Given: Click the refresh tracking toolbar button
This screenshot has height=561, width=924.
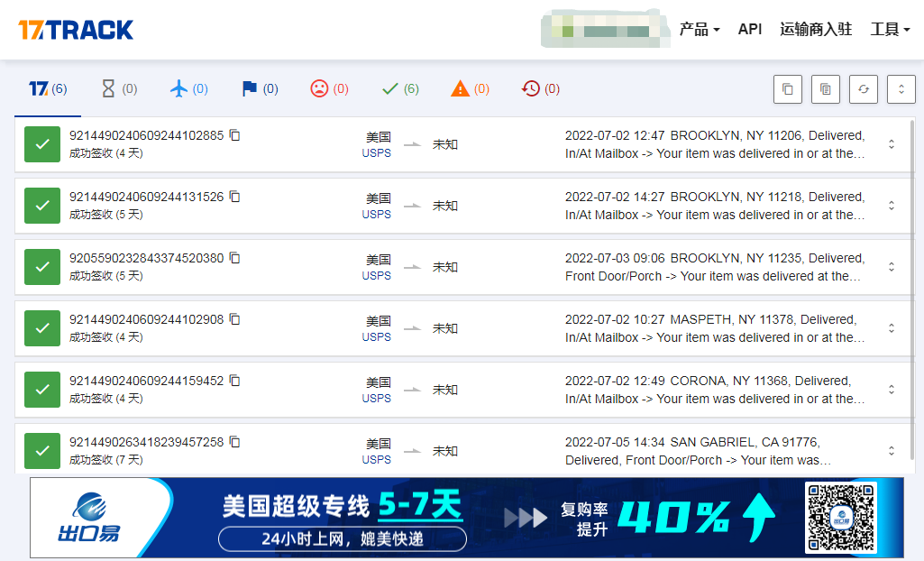Looking at the screenshot, I should pyautogui.click(x=864, y=89).
